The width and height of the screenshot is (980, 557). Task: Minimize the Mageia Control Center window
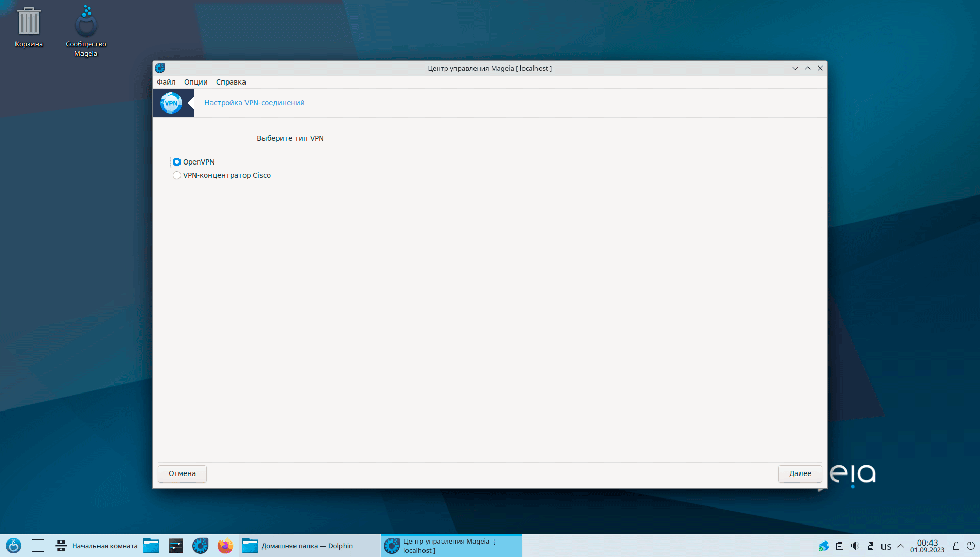[795, 68]
